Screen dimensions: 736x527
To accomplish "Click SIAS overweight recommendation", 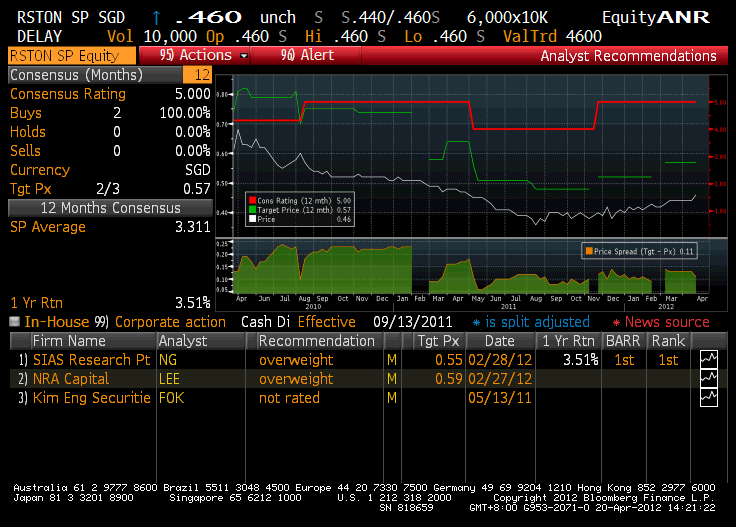I will click(x=296, y=360).
